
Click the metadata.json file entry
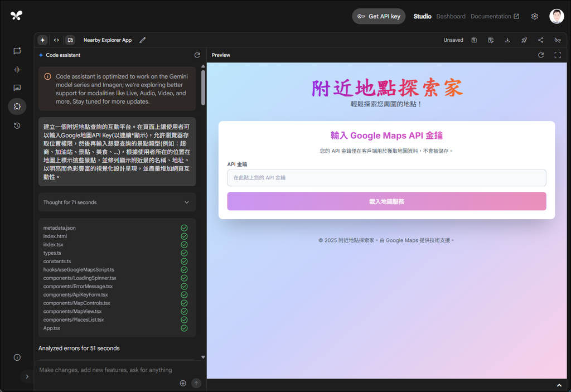59,228
